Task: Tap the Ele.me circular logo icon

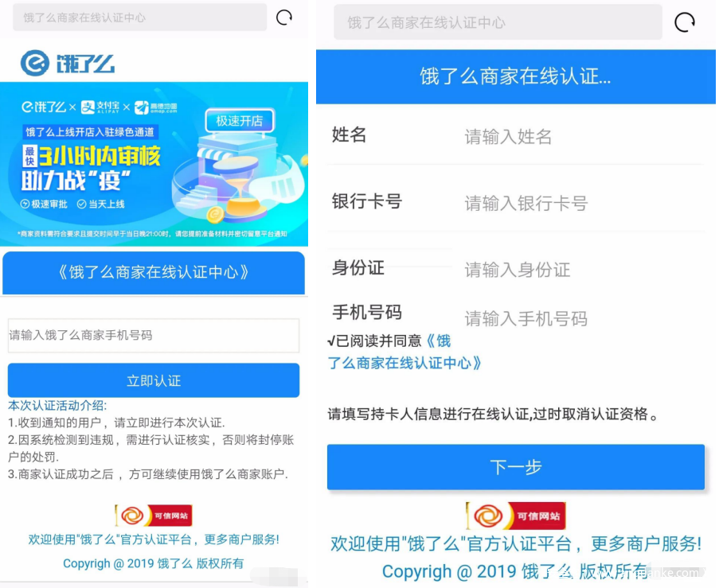Action: [35, 63]
